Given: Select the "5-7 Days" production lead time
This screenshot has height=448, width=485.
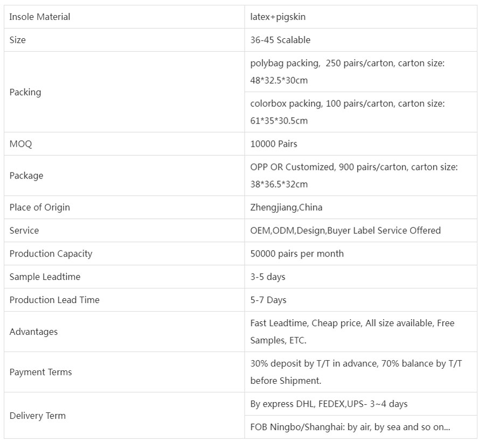Looking at the screenshot, I should (x=268, y=300).
